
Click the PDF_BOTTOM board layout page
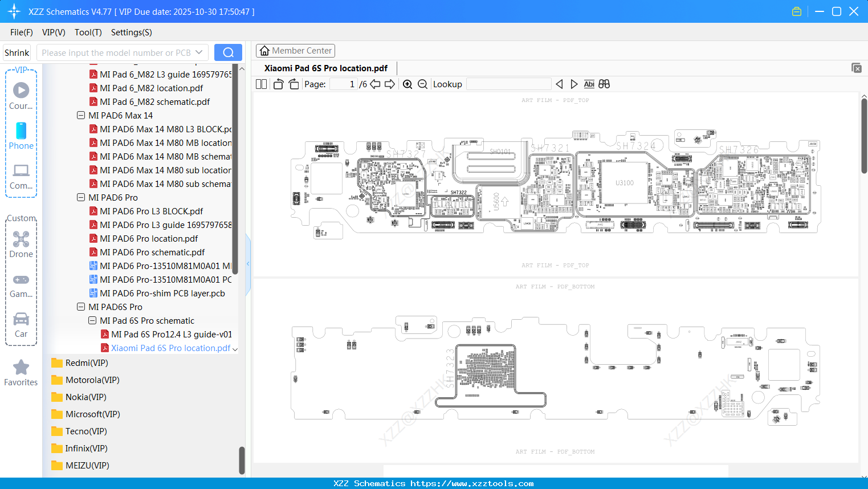click(x=556, y=369)
